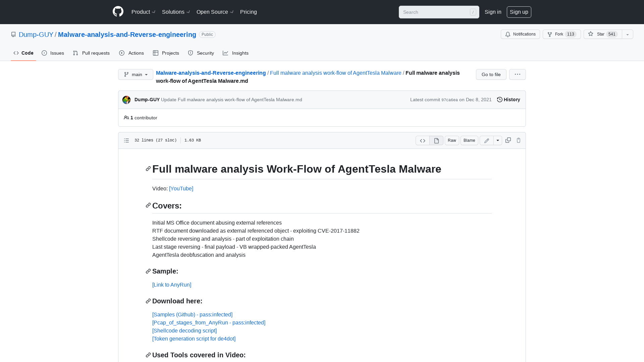Open commit History
Image resolution: width=644 pixels, height=362 pixels.
pos(508,100)
